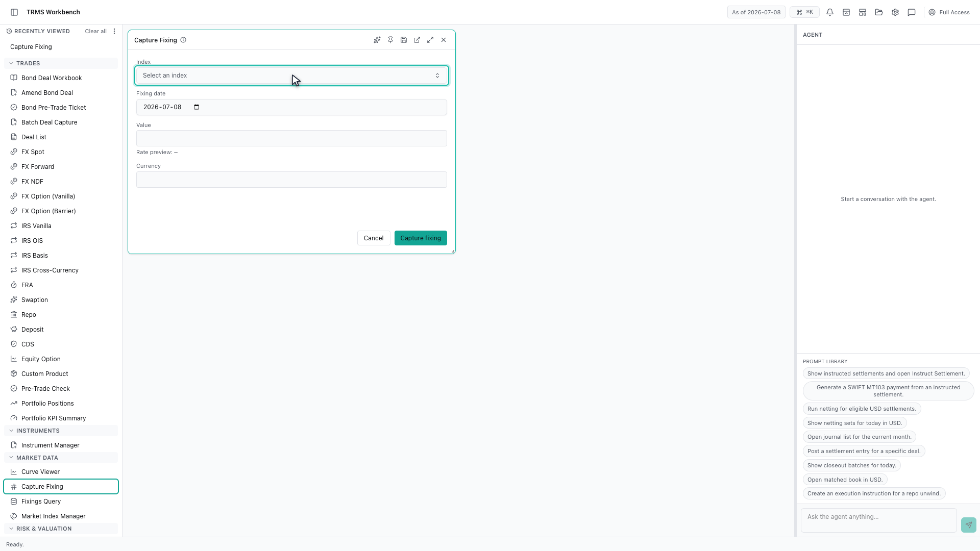Click the Value input field

click(x=291, y=138)
